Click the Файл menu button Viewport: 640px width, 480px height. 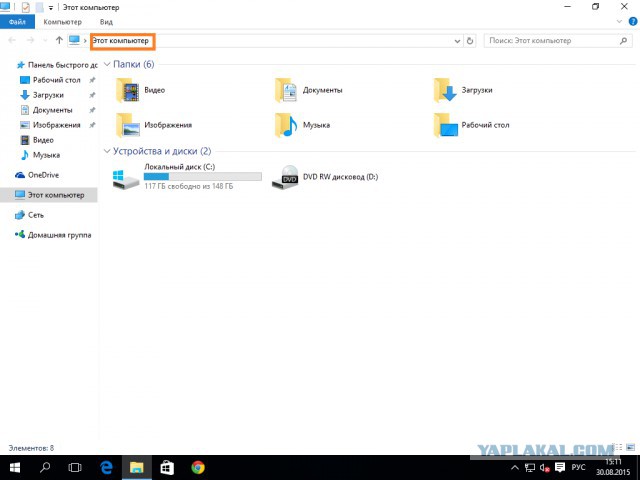(x=17, y=21)
